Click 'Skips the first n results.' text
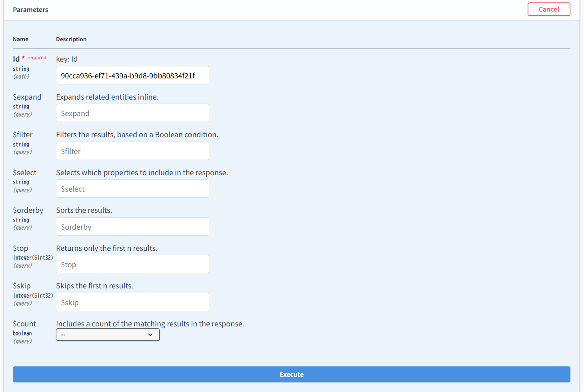 point(95,286)
